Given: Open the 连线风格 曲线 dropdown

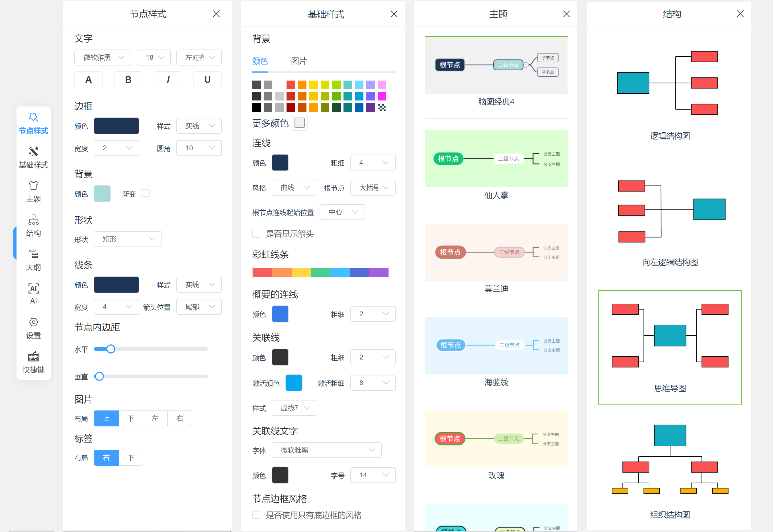Looking at the screenshot, I should [294, 187].
